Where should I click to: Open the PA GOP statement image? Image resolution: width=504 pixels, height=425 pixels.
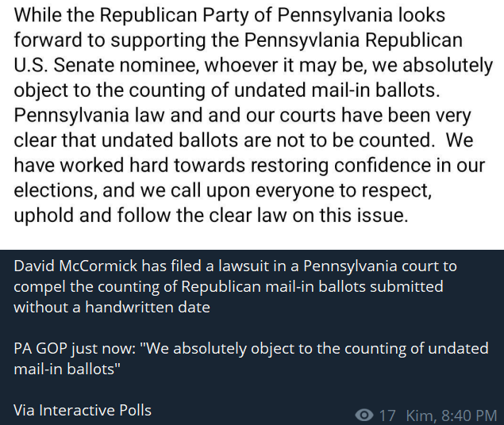(252, 119)
